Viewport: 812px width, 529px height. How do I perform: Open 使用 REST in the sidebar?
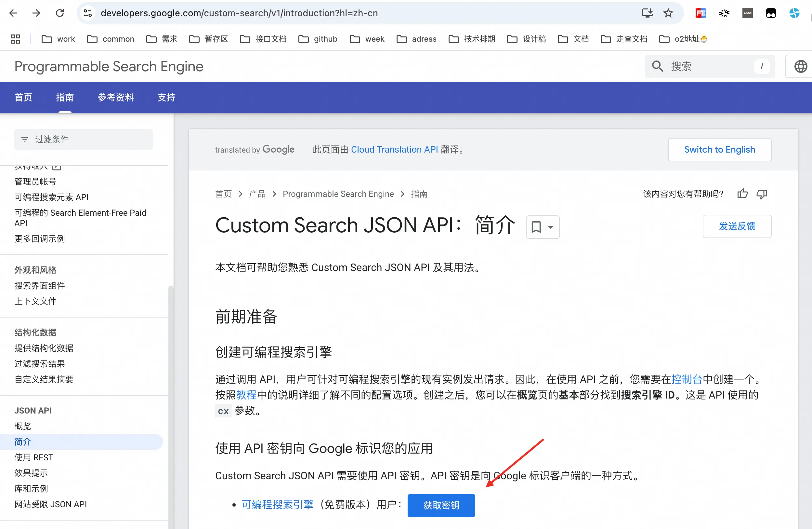(x=34, y=457)
